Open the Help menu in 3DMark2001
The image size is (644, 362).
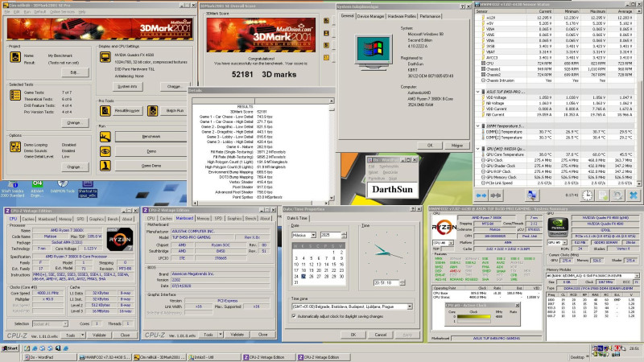[x=82, y=12]
